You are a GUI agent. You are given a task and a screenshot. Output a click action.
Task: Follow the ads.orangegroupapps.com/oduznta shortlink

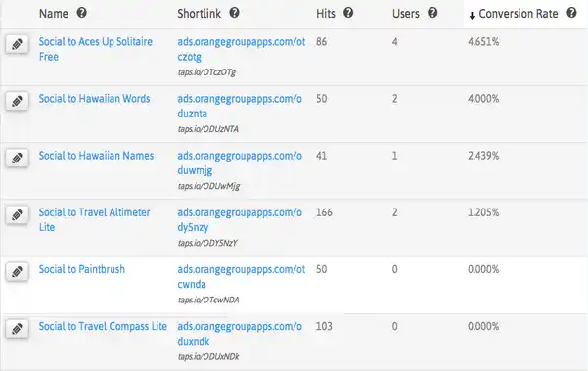[x=240, y=106]
